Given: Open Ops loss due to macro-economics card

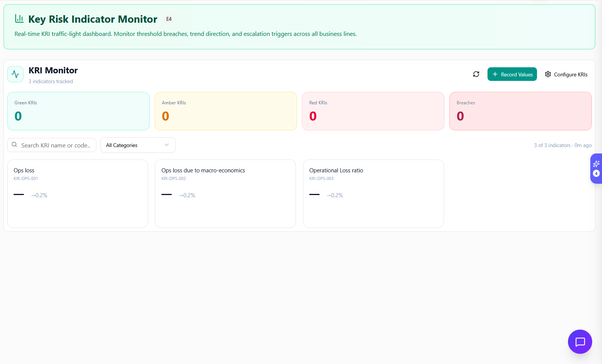Looking at the screenshot, I should point(225,194).
